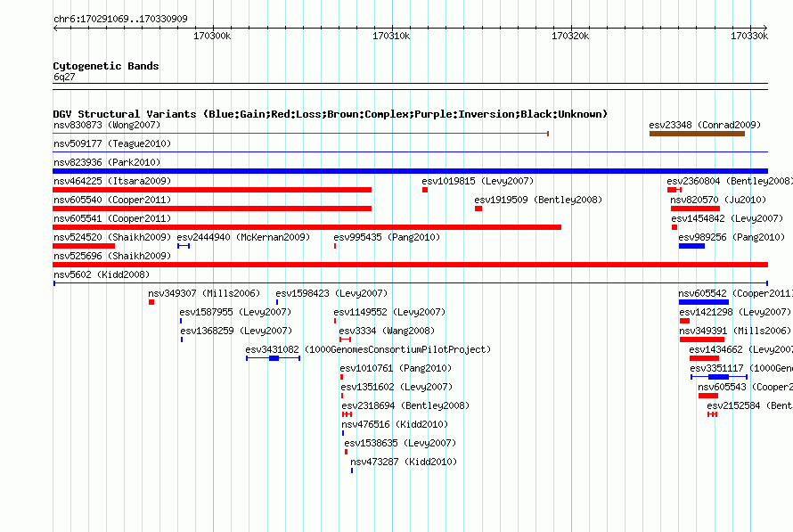Select blue glyph under esv3351117
Viewport: 793px width, 532px height.
[x=719, y=377]
